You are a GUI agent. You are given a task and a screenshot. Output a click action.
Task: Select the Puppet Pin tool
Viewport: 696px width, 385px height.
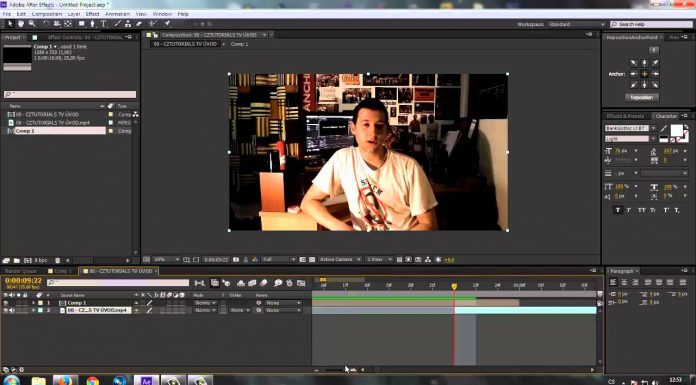point(167,24)
